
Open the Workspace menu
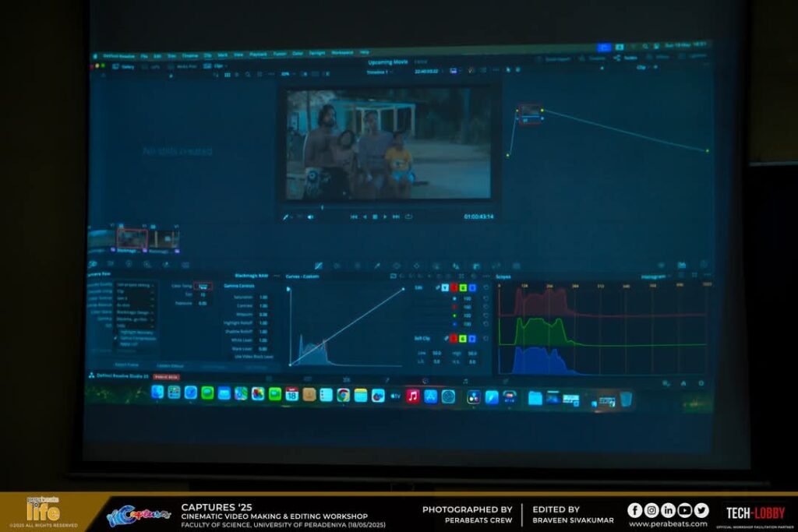click(x=342, y=52)
